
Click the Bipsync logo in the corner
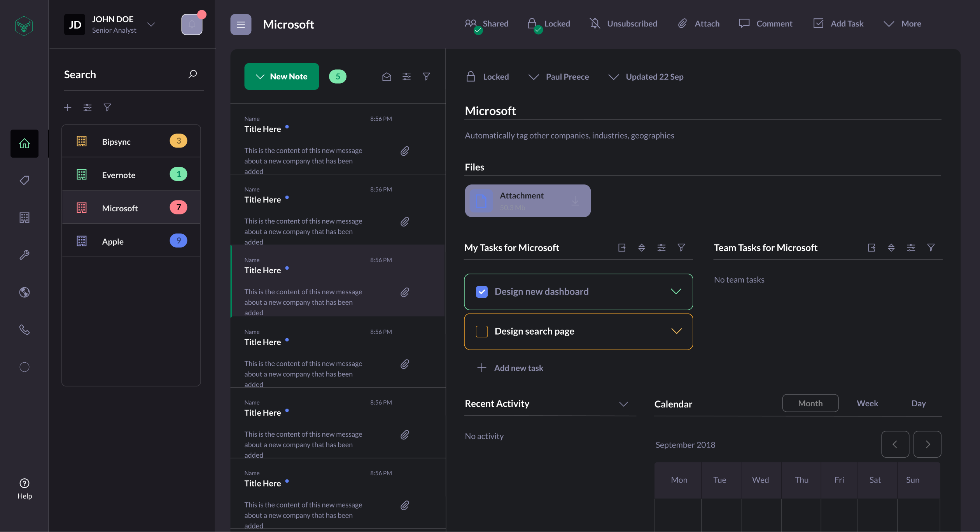[24, 26]
